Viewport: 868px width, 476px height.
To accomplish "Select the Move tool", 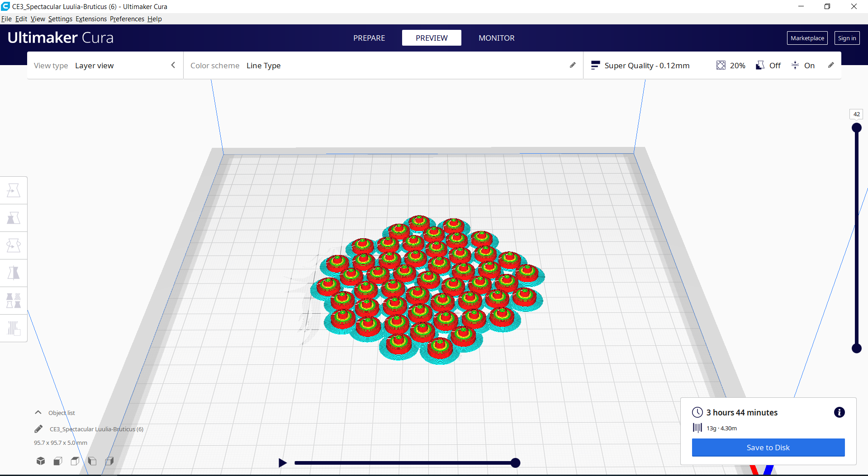I will click(14, 190).
